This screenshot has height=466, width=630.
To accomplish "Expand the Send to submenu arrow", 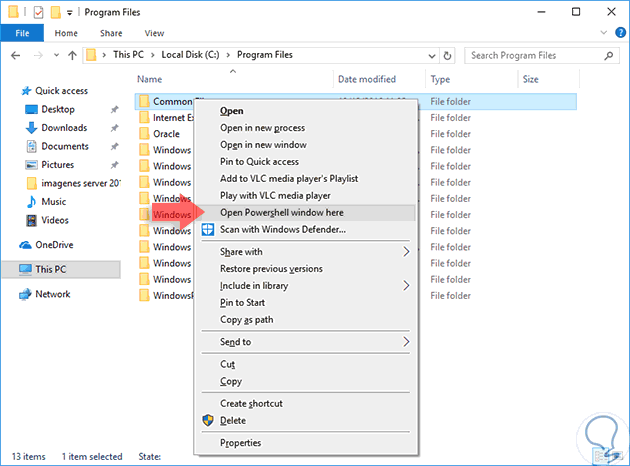I will [406, 342].
